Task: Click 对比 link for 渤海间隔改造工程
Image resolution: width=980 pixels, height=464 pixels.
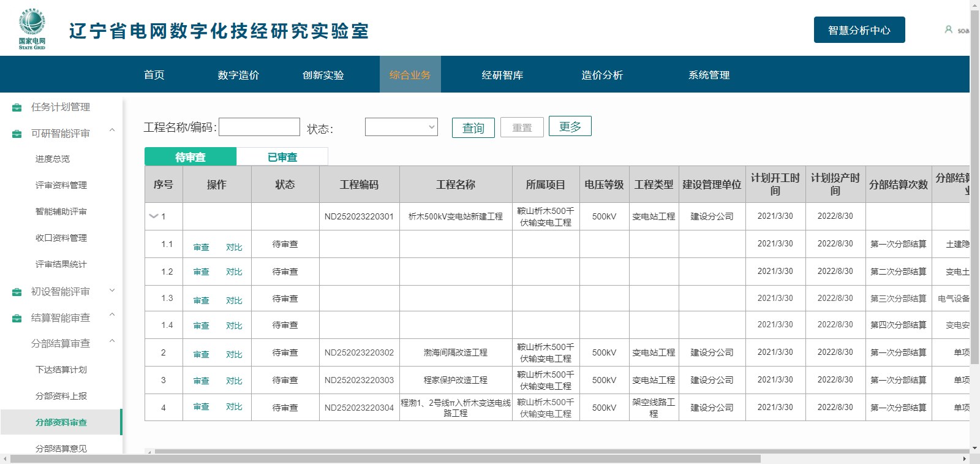Action: [234, 354]
